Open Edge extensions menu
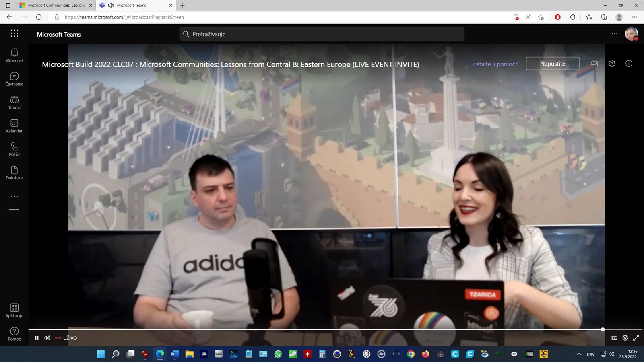Image resolution: width=644 pixels, height=362 pixels. (572, 17)
